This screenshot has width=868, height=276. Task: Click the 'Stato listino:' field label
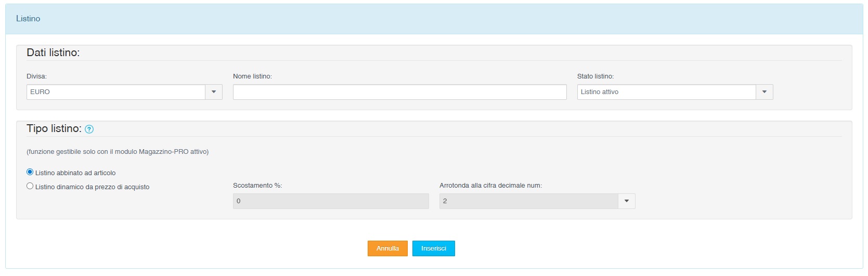click(595, 76)
